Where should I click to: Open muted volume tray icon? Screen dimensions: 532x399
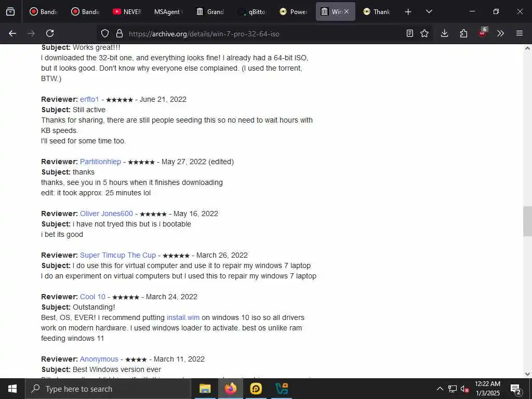[x=465, y=389]
